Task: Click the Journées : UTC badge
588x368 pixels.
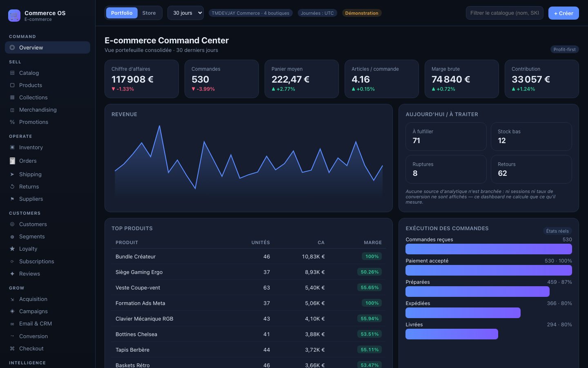Action: pyautogui.click(x=317, y=13)
